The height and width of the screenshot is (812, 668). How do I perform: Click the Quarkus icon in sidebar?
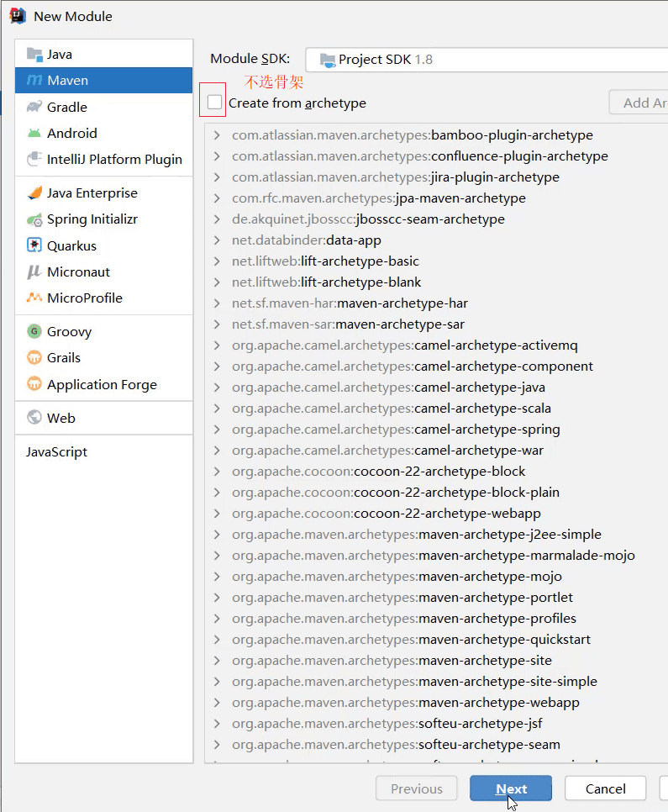click(34, 245)
